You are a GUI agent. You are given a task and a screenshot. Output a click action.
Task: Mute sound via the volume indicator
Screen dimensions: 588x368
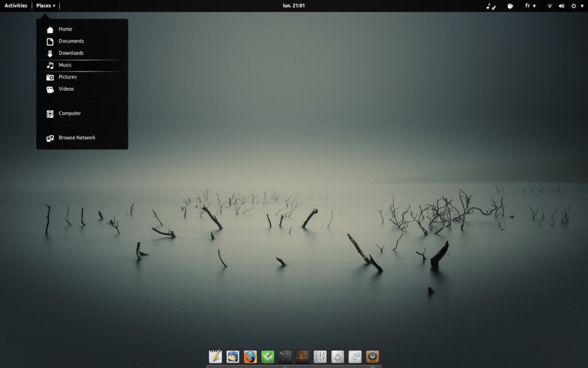(562, 6)
